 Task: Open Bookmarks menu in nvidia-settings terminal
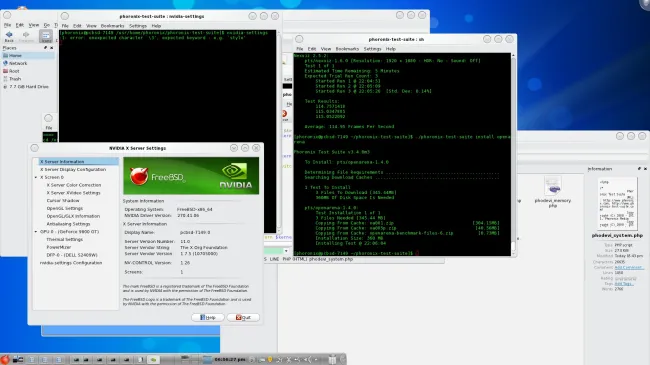[112, 26]
